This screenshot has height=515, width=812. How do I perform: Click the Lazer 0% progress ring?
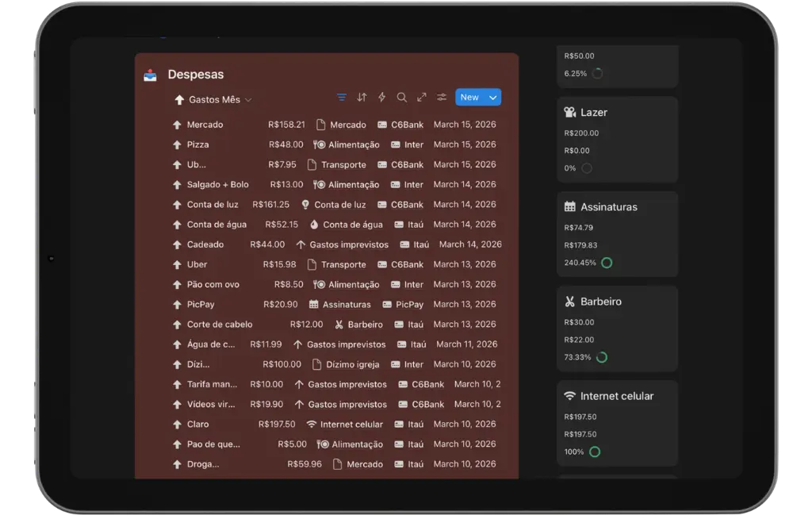point(587,168)
